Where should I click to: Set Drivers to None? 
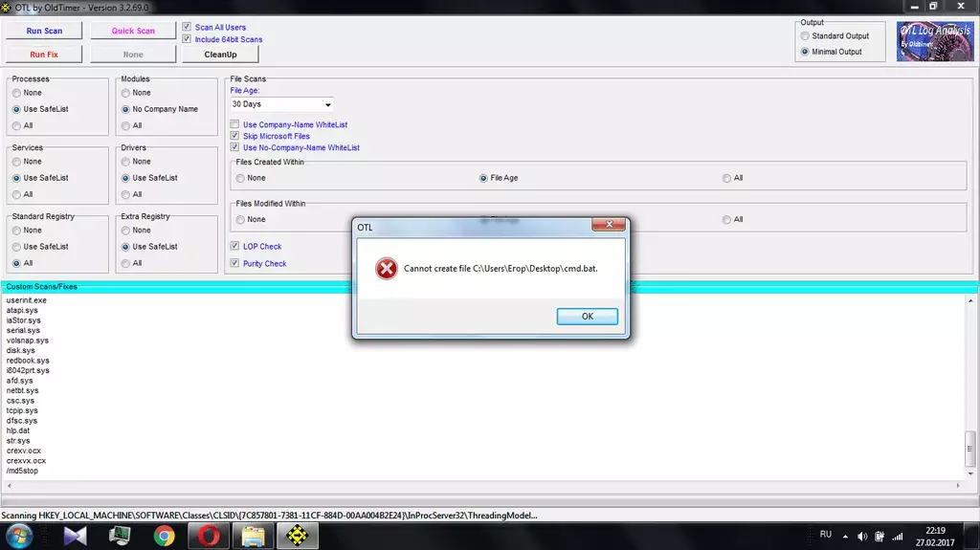click(125, 162)
